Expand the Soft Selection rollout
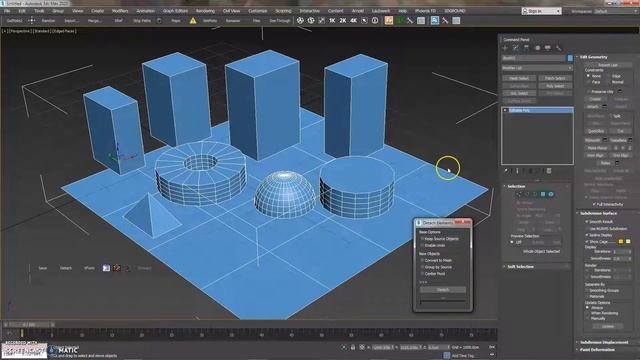Image resolution: width=640 pixels, height=360 pixels. coord(520,267)
